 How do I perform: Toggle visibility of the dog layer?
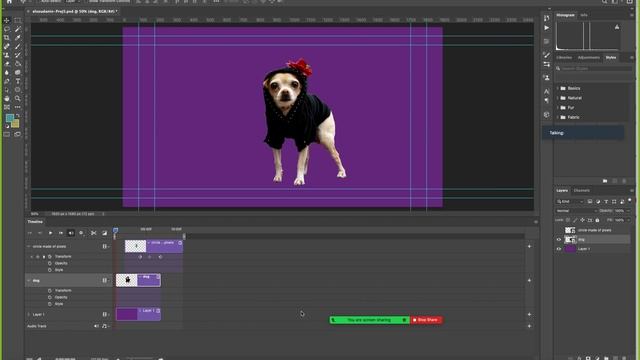pos(559,240)
